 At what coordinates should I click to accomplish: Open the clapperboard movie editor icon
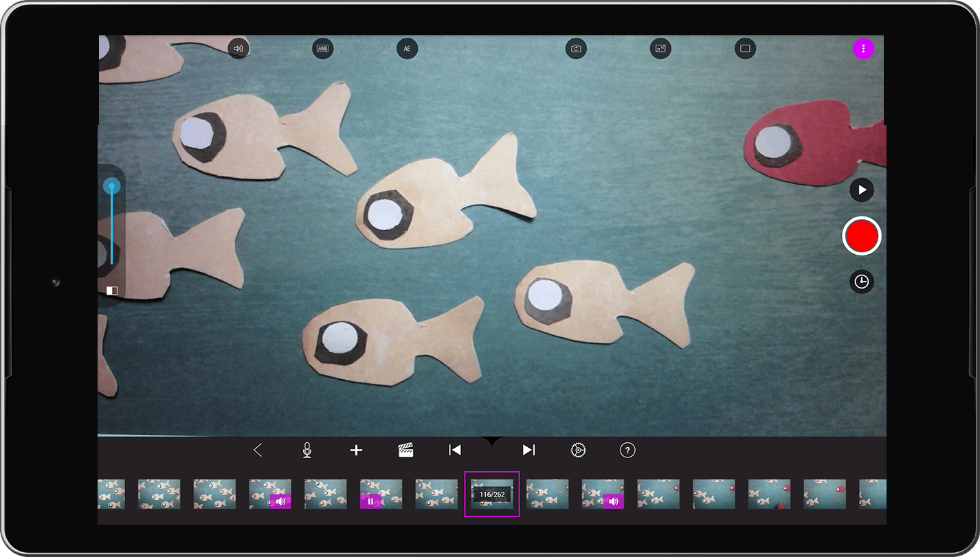point(406,451)
